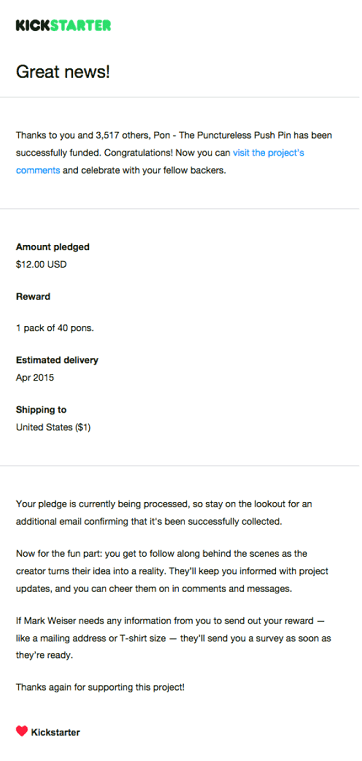Click the "Shipping to" label

[41, 410]
